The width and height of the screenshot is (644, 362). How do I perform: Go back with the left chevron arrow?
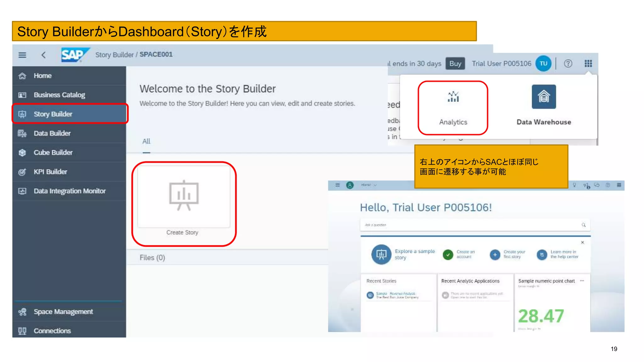coord(43,55)
